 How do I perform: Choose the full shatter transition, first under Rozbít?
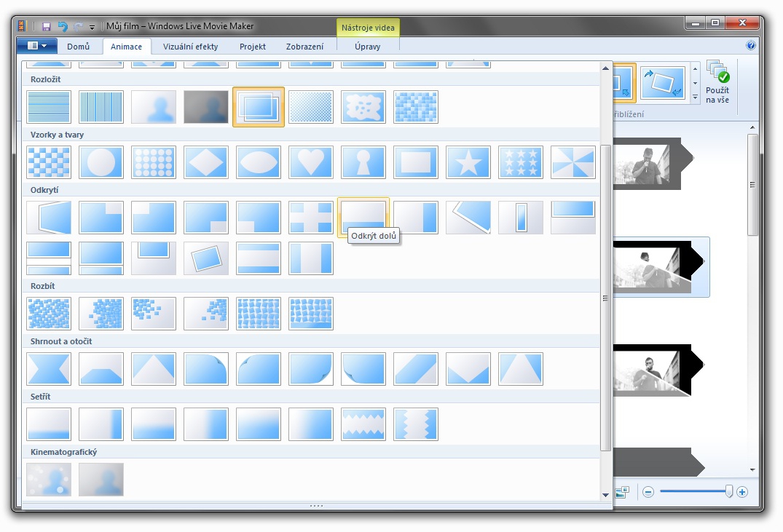click(49, 314)
